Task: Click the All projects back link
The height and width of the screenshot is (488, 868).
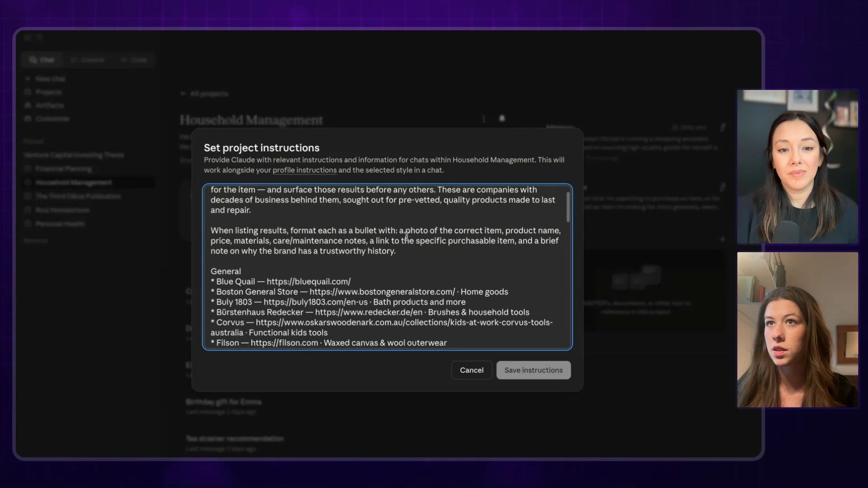Action: point(204,94)
